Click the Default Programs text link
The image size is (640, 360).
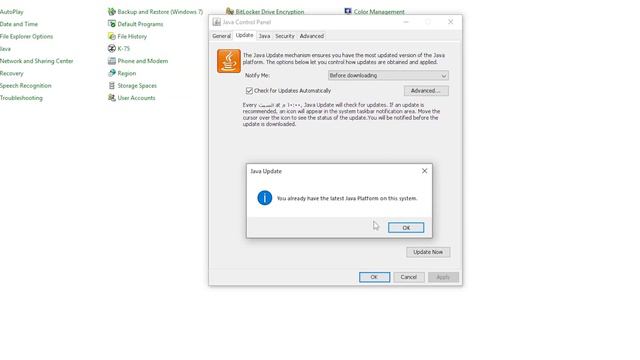140,24
